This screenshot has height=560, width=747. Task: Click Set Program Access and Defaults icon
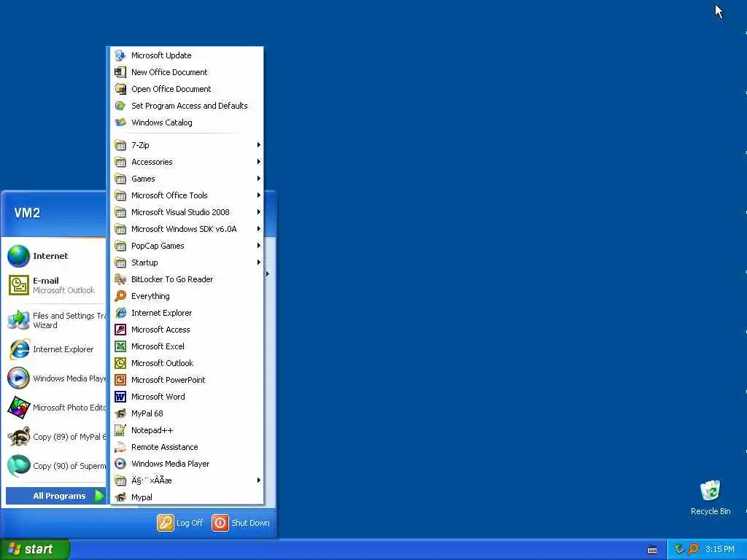tap(120, 106)
